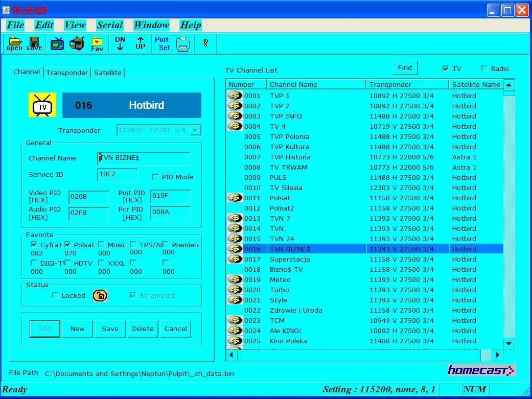Check the Music favorite checkbox
This screenshot has height=399, width=532.
pyautogui.click(x=101, y=244)
